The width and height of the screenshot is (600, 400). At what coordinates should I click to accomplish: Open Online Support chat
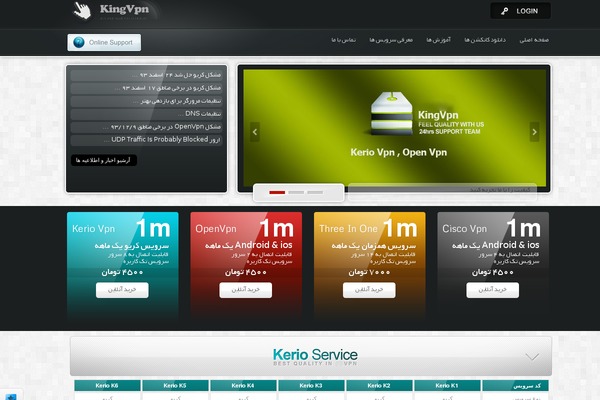tap(104, 42)
